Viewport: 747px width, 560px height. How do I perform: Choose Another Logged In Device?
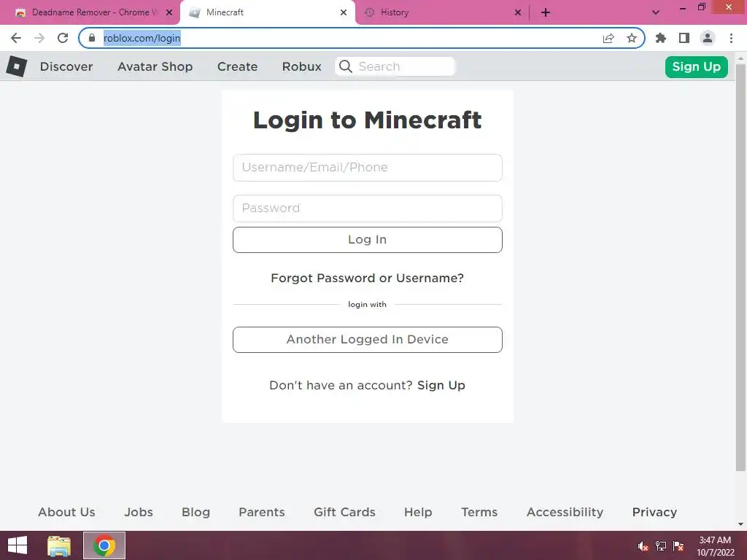[368, 340]
